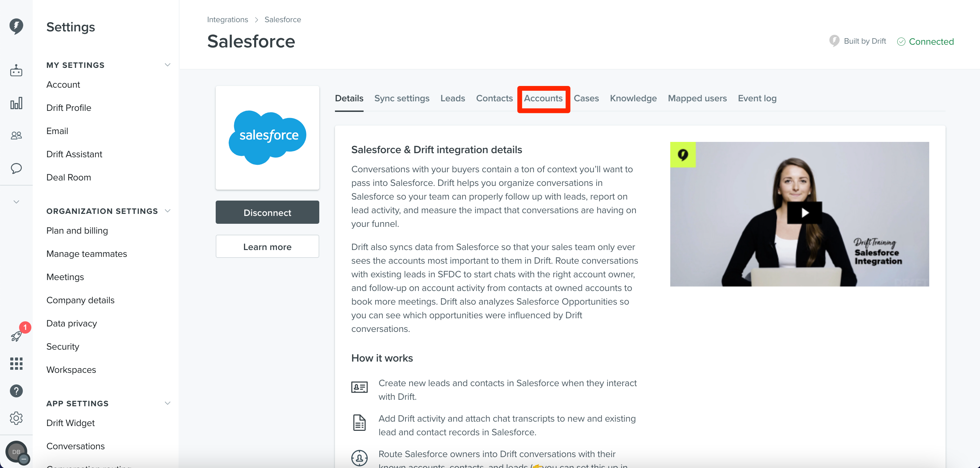Open the Contacts people icon
This screenshot has height=468, width=980.
16,135
